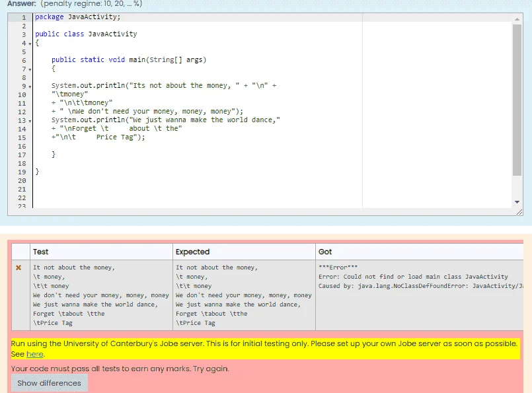The height and width of the screenshot is (393, 532).
Task: Click the '"\tmoney"' code on line 10
Action: pos(70,94)
